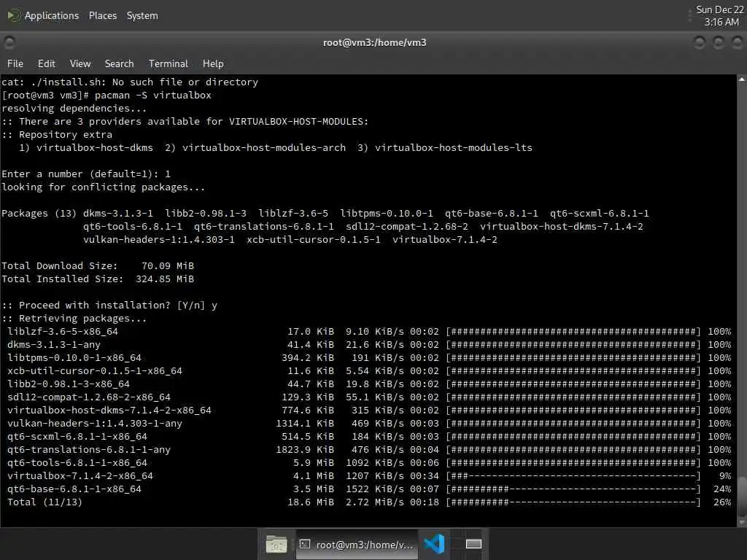747x560 pixels.
Task: Click the line ':: Retrieving packages...'
Action: pos(74,318)
